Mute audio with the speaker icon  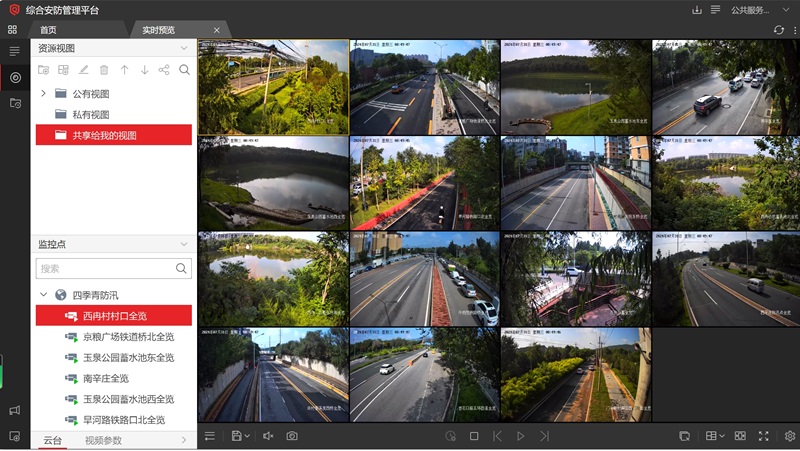268,436
